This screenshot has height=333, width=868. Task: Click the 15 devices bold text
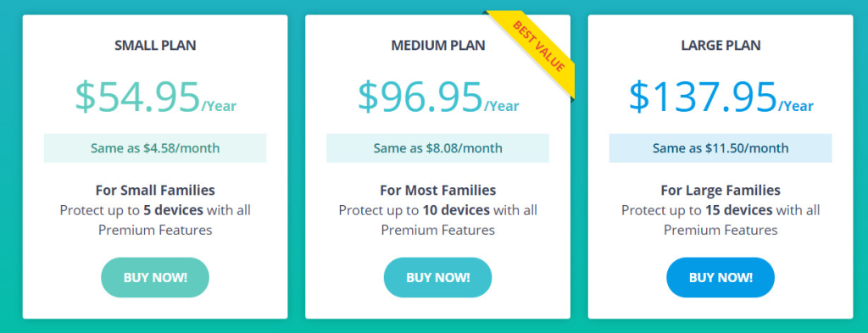[739, 210]
